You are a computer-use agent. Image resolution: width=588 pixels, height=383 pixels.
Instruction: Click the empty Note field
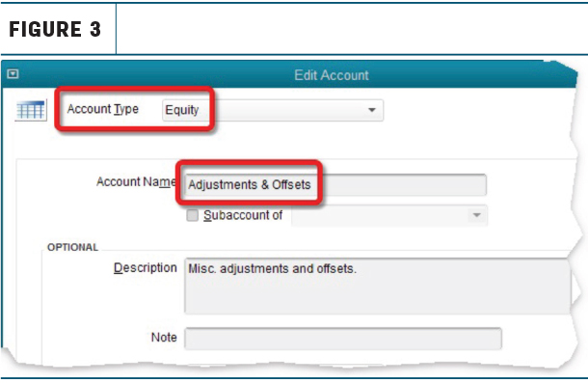pyautogui.click(x=343, y=339)
